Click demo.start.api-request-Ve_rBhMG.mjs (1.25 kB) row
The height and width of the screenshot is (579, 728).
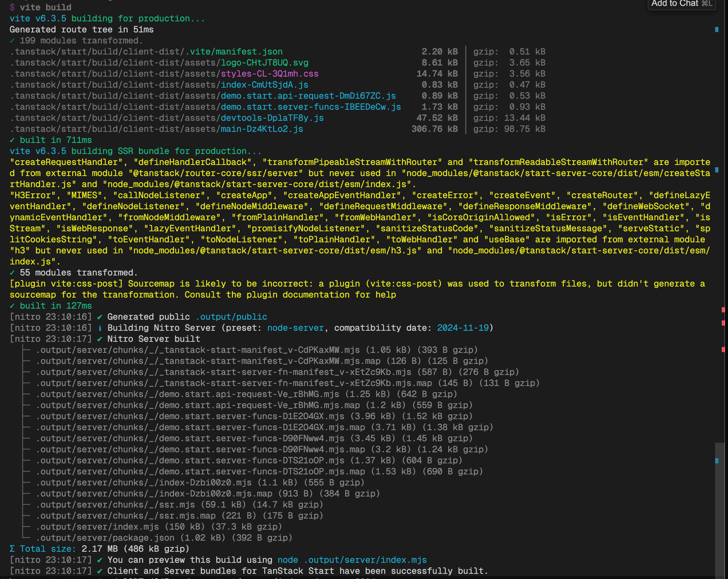click(x=247, y=394)
